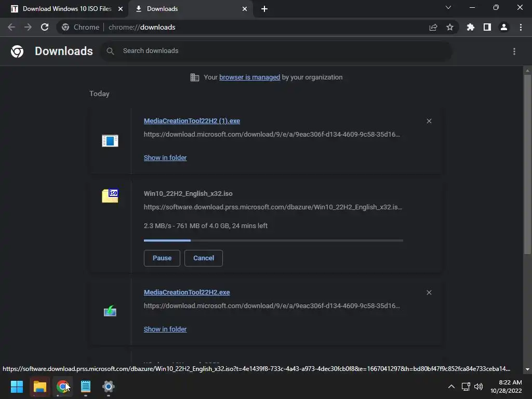Select the Downloads tab
This screenshot has height=399, width=532.
pyautogui.click(x=191, y=9)
